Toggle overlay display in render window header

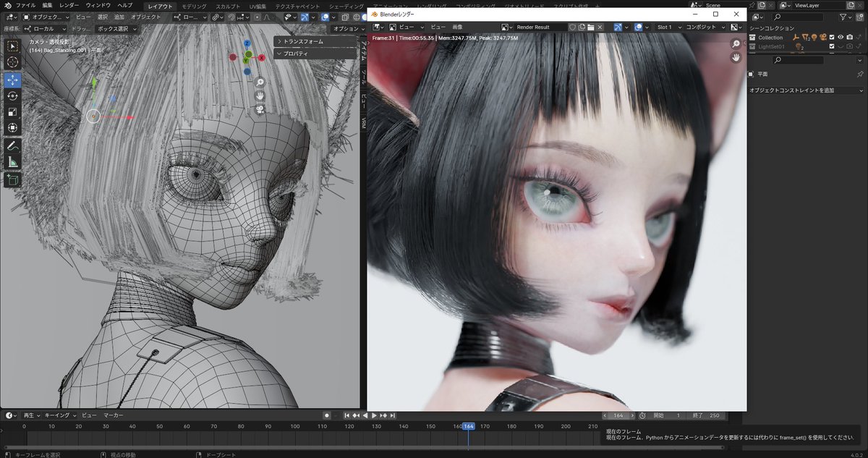point(639,27)
